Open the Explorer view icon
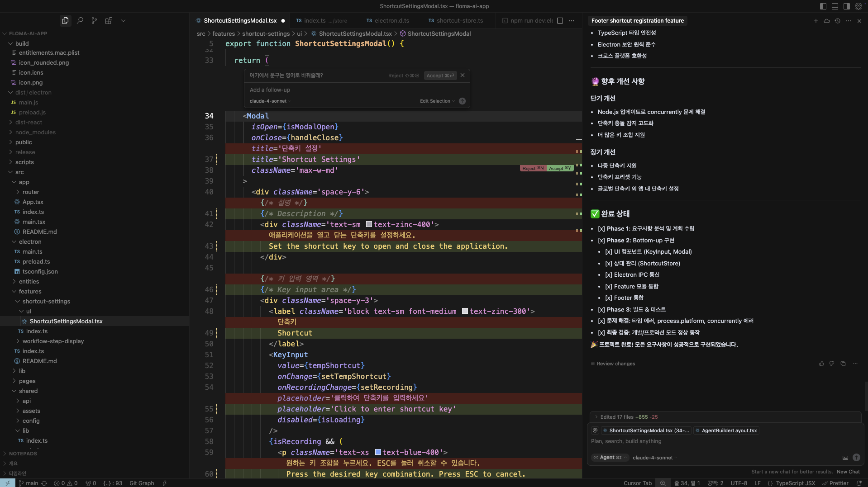 pos(65,20)
